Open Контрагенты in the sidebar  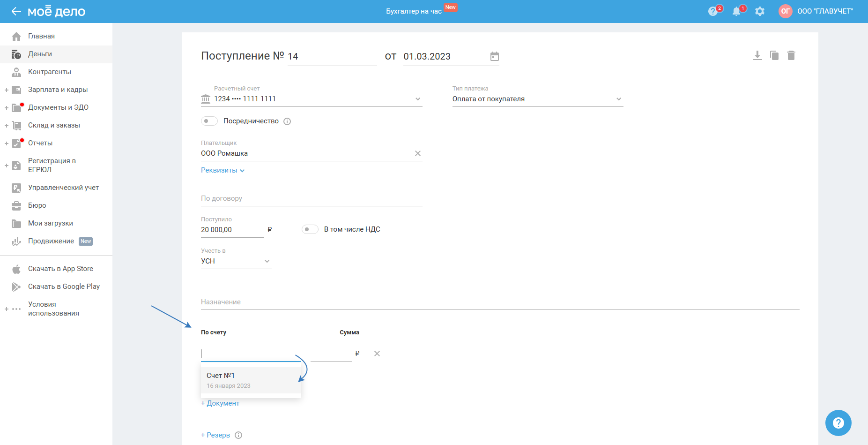(x=49, y=72)
